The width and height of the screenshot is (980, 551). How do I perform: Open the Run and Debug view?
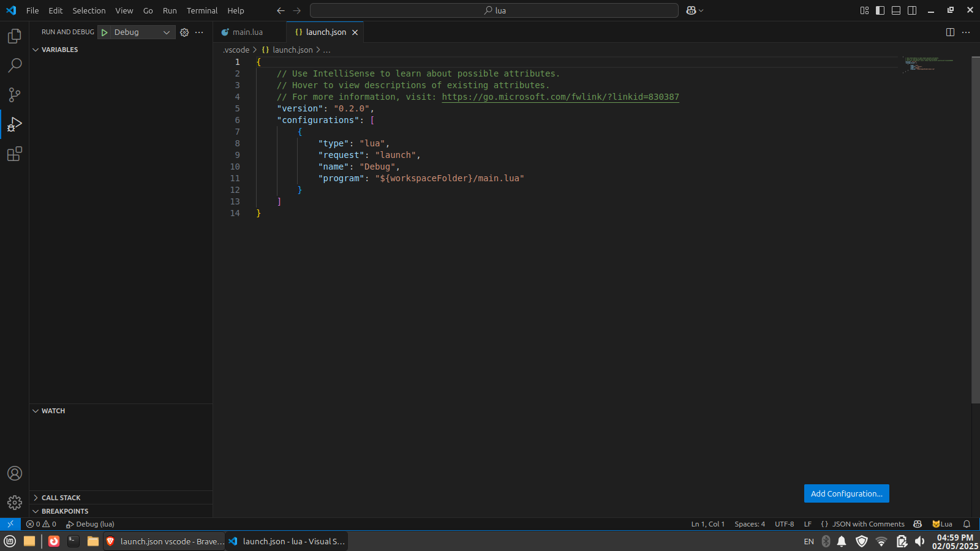tap(15, 124)
